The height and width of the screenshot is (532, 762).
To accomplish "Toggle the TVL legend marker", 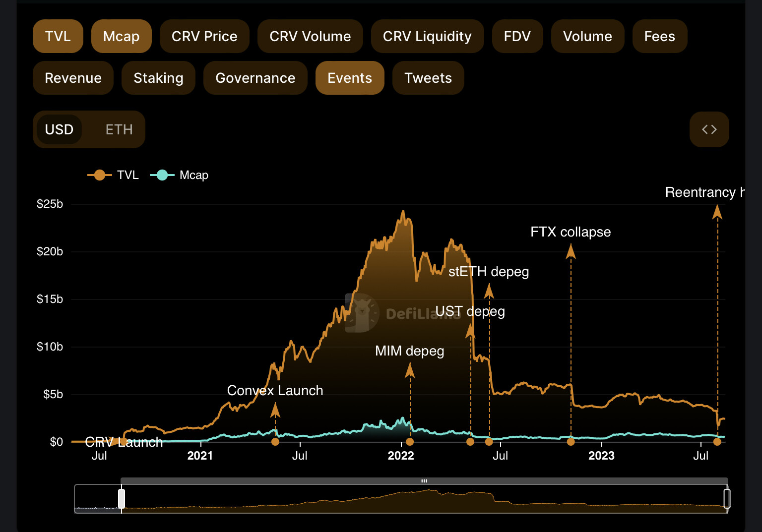I will tap(99, 175).
